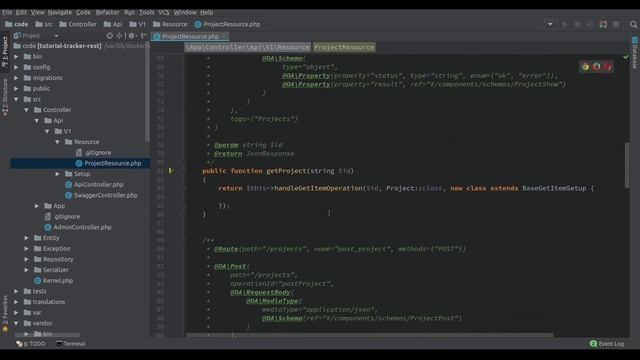Viewport: 640px width, 360px height.
Task: Select the ProjectResource.php editor tab
Action: click(x=190, y=36)
